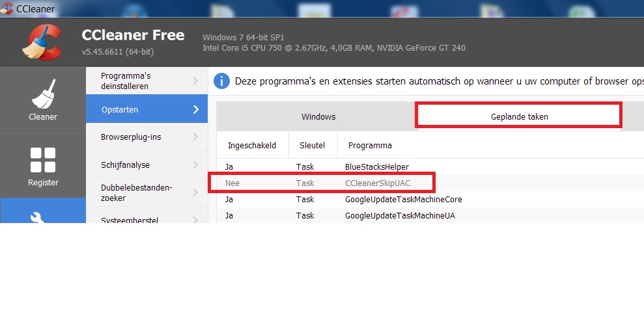Image resolution: width=644 pixels, height=331 pixels.
Task: Open the Systeemherstel menu item
Action: pos(130,220)
